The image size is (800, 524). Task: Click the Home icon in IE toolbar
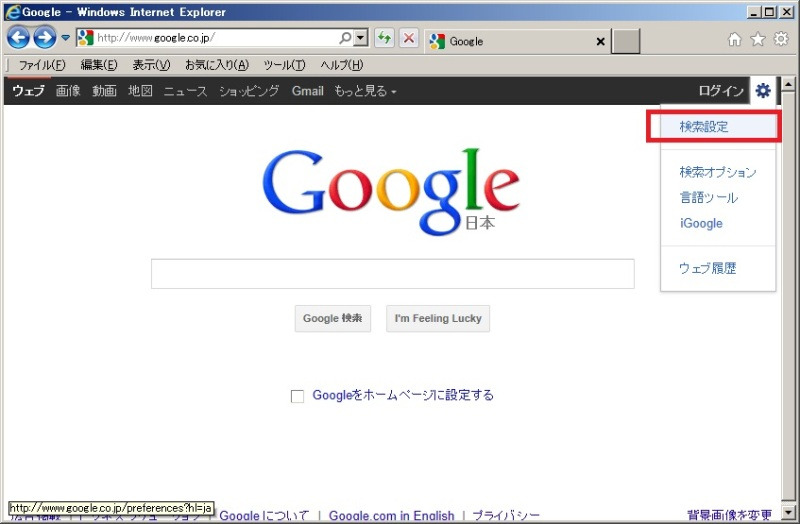click(x=734, y=39)
